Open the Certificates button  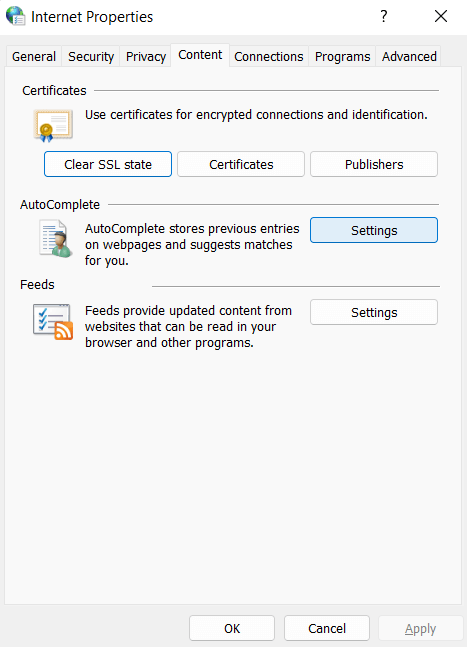click(x=241, y=164)
